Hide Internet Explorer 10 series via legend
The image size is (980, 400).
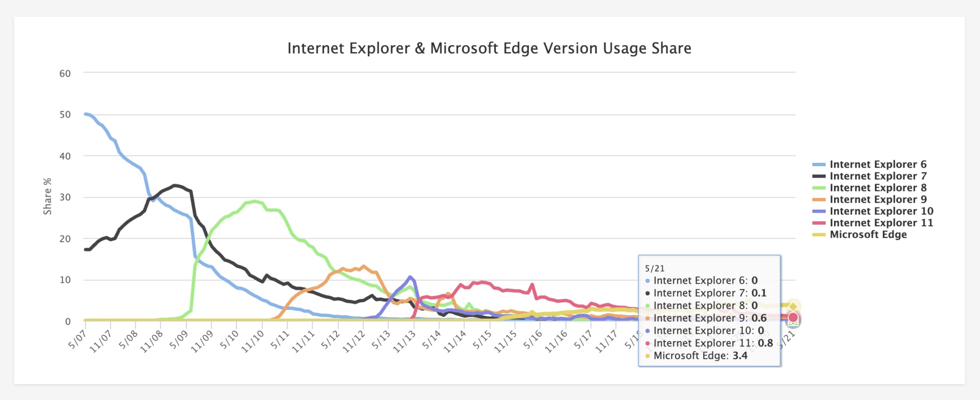tap(881, 211)
